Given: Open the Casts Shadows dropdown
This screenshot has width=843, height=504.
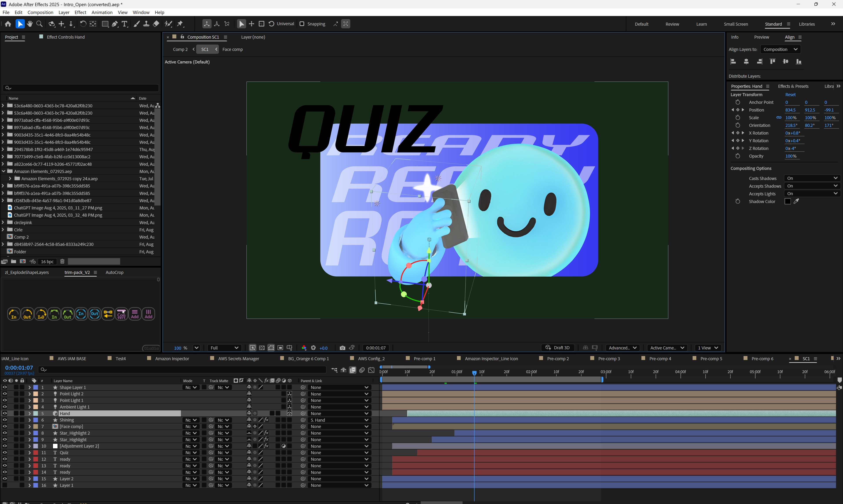Looking at the screenshot, I should 812,178.
